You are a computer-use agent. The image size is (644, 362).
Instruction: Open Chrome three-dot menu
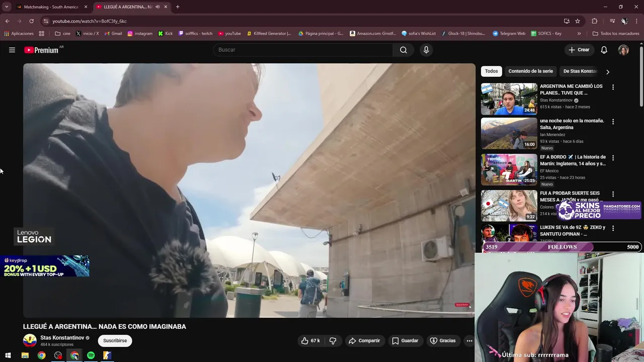pos(636,21)
